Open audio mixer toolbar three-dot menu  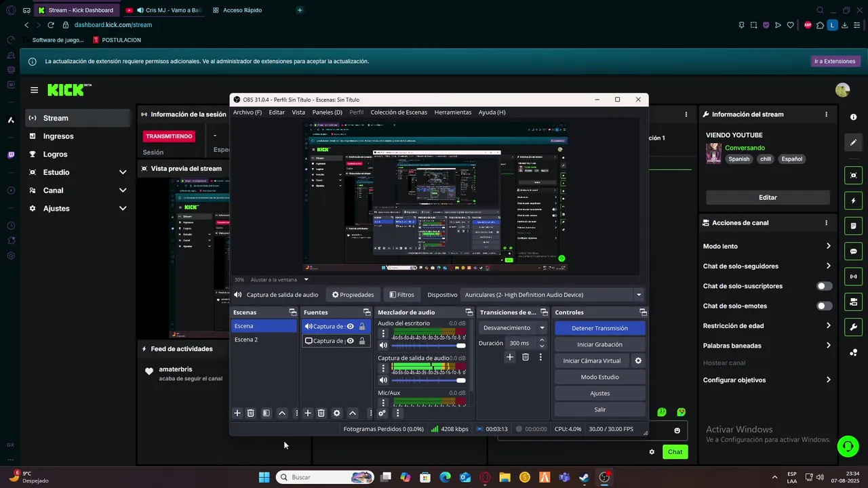click(397, 413)
